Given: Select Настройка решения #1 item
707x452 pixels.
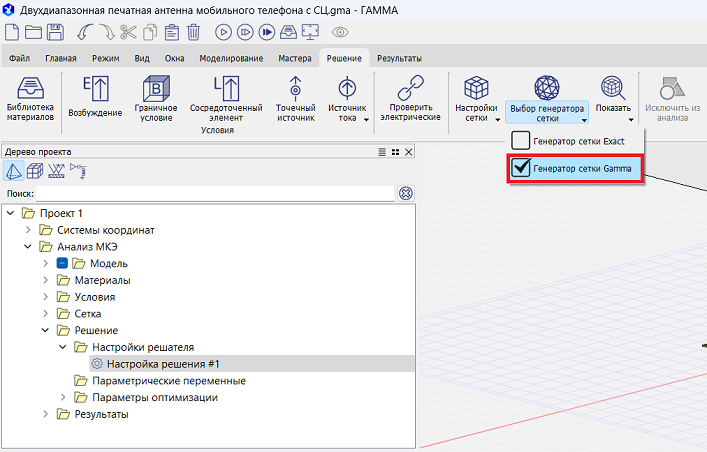Looking at the screenshot, I should click(163, 364).
